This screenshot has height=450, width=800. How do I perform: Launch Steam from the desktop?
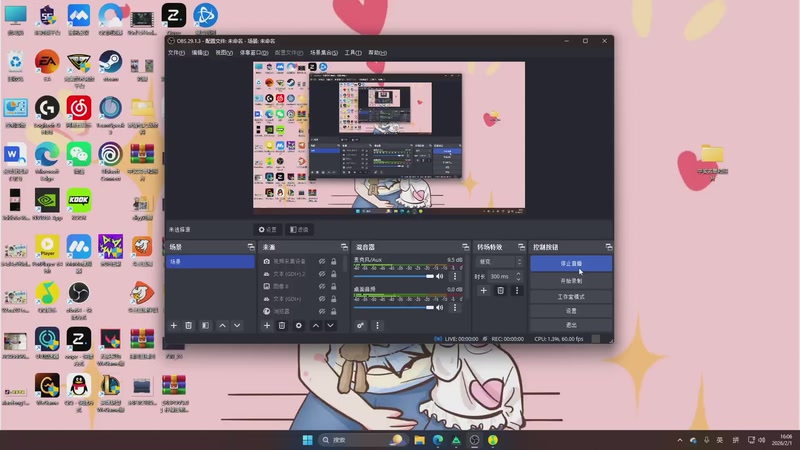coord(110,65)
